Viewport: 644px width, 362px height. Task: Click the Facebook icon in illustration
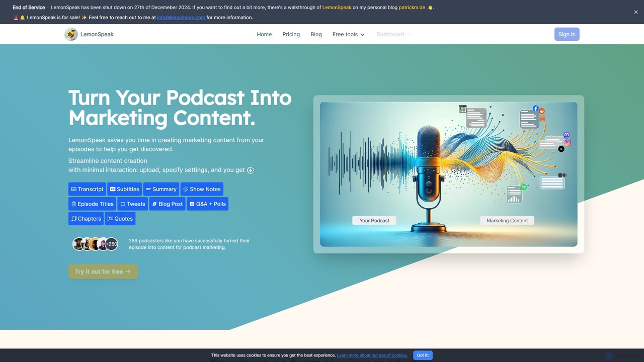coord(536,109)
